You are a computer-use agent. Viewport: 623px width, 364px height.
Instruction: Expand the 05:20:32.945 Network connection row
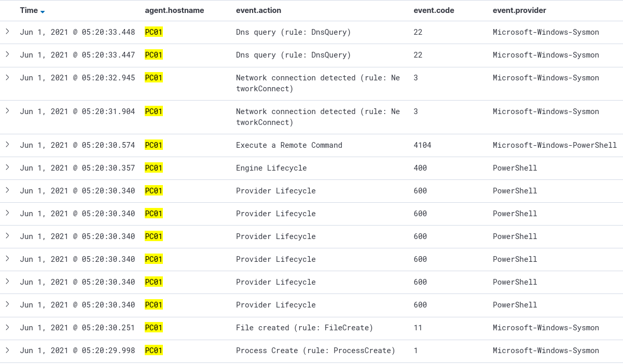coord(7,77)
